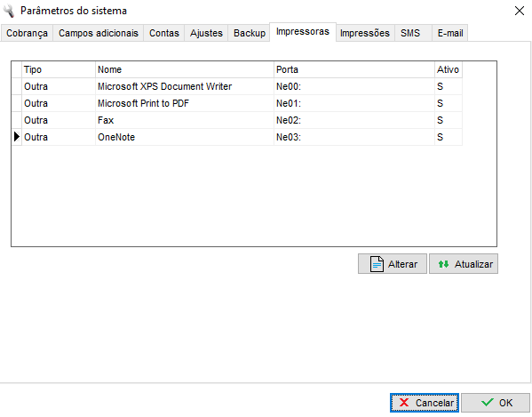This screenshot has width=532, height=417.
Task: Select the Microsoft Print to PDF printer
Action: (237, 103)
